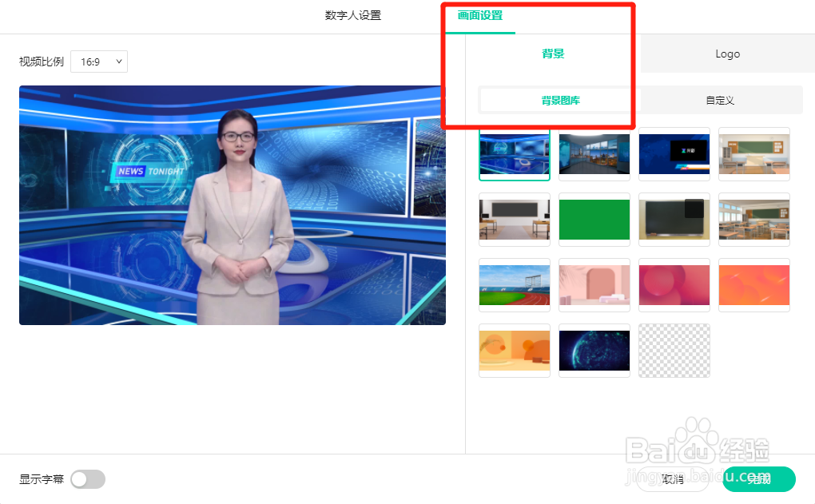Select the green screen background
The width and height of the screenshot is (815, 504).
click(x=594, y=220)
